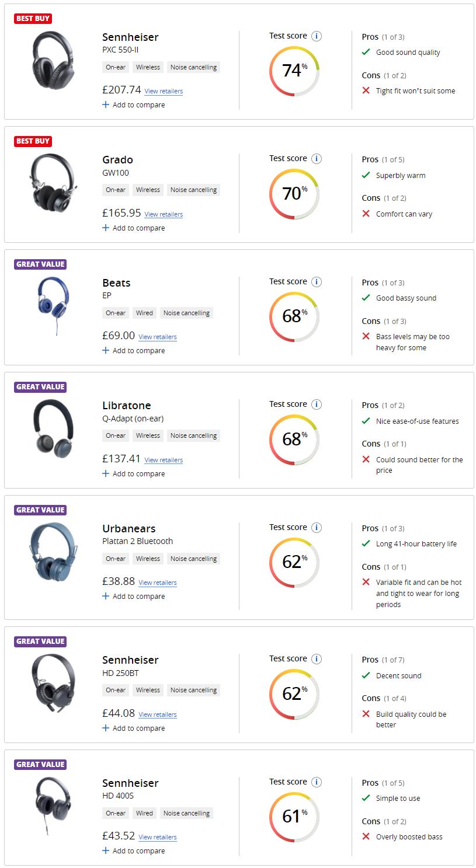Click Noise cancelling tag on Sennheiser HD 400S

186,813
